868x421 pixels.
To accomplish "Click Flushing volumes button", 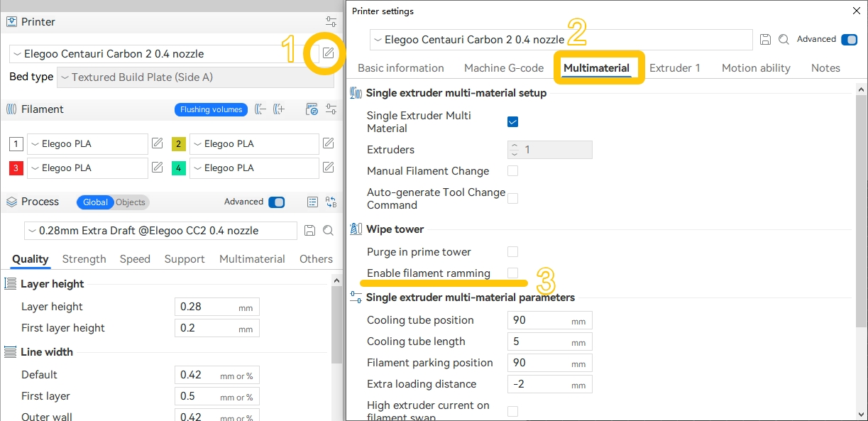I will click(x=211, y=109).
